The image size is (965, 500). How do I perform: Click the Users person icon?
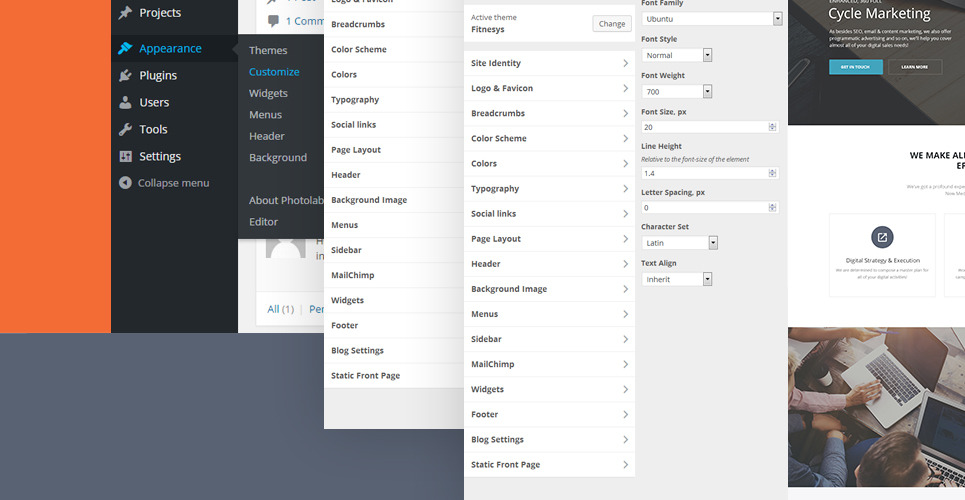(125, 102)
